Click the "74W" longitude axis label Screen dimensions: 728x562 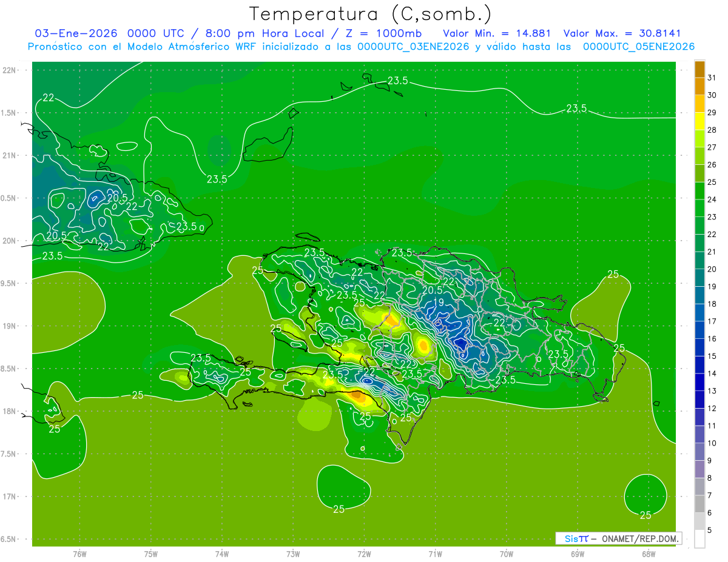pos(222,554)
